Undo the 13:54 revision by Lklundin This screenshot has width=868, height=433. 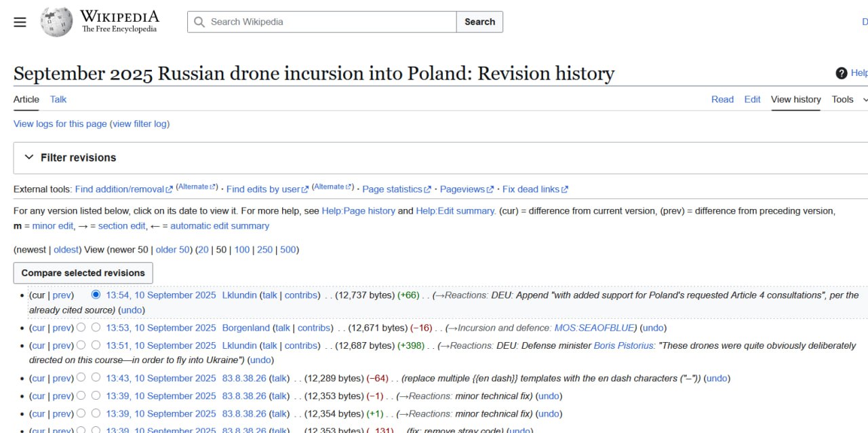(132, 310)
